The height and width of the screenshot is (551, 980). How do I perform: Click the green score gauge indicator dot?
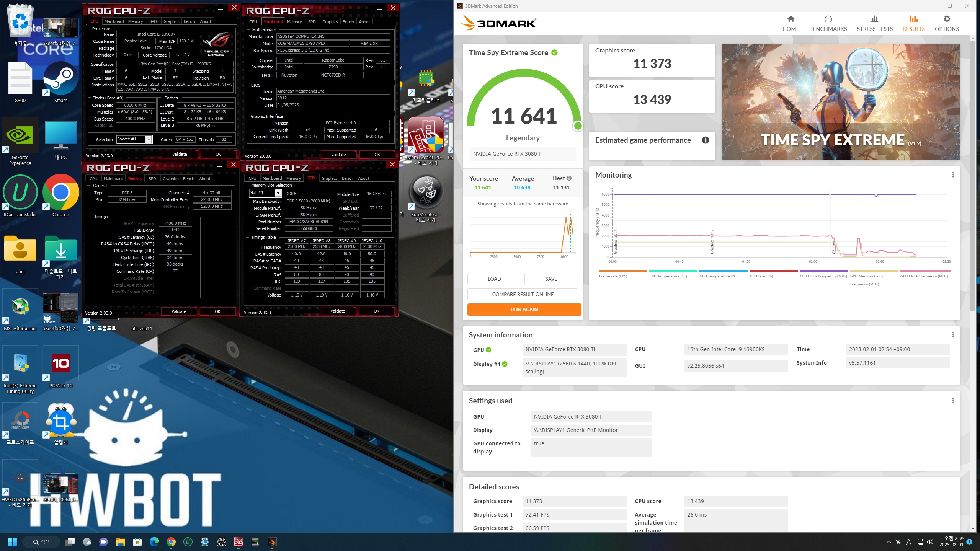[x=578, y=126]
